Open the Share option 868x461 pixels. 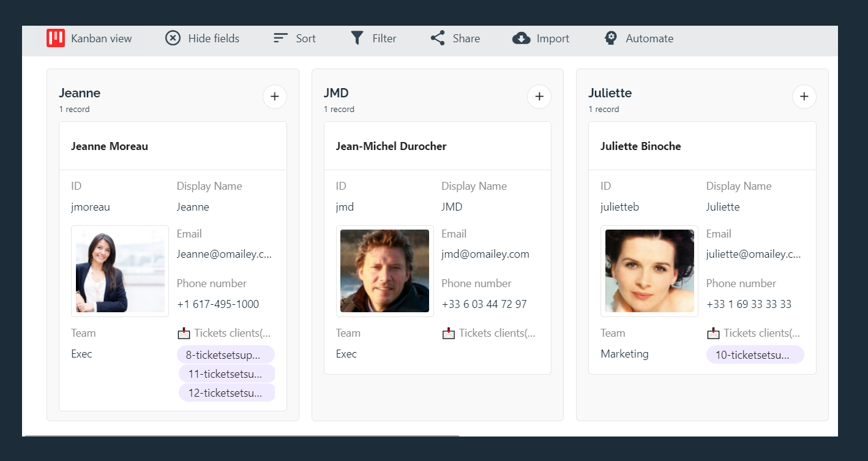tap(466, 39)
